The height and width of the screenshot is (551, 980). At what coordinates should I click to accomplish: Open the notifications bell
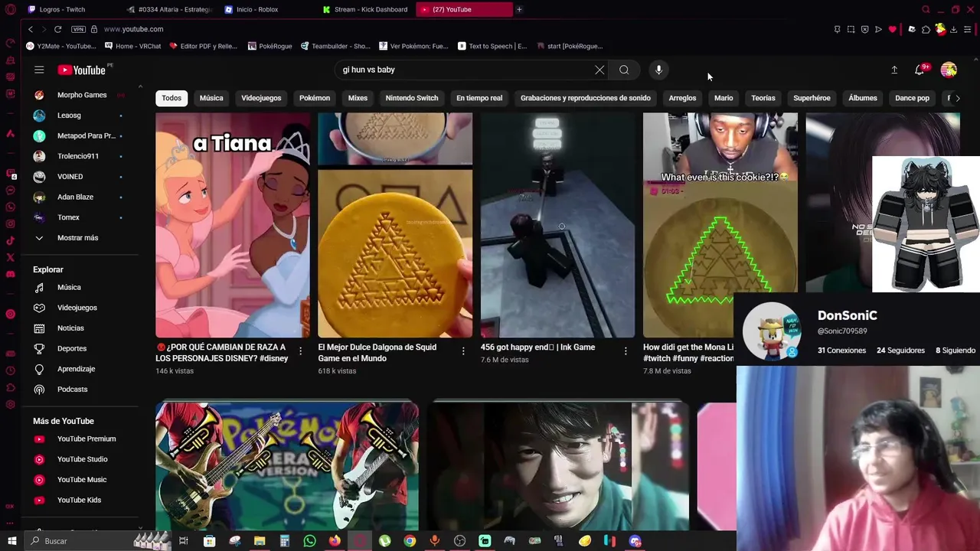(x=920, y=70)
